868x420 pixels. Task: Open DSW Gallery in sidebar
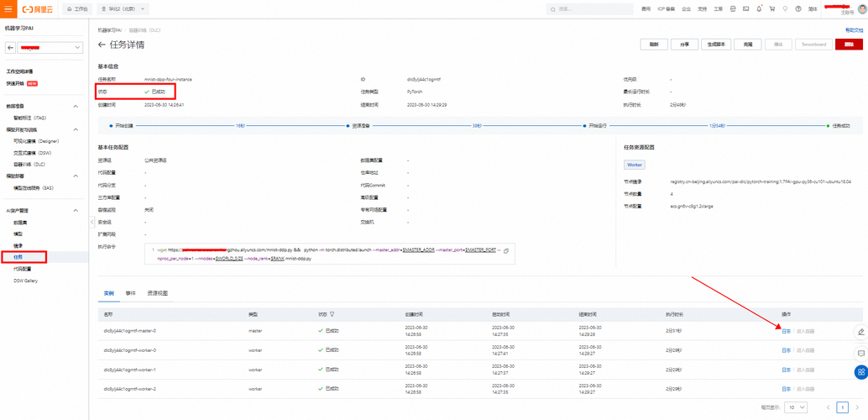[25, 281]
